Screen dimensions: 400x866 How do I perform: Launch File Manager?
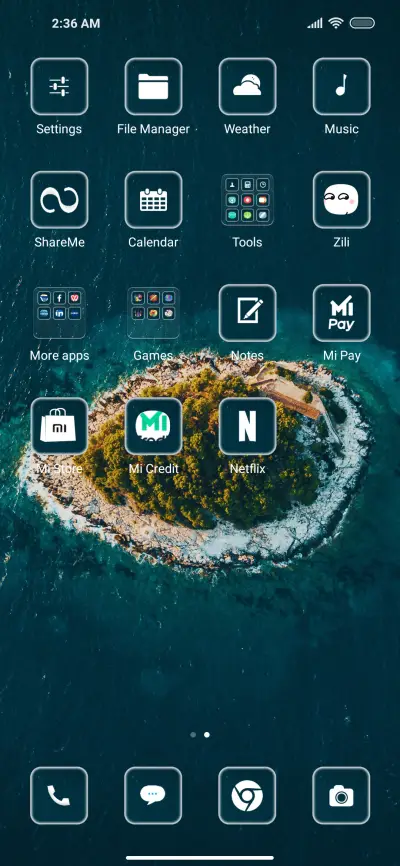click(153, 87)
